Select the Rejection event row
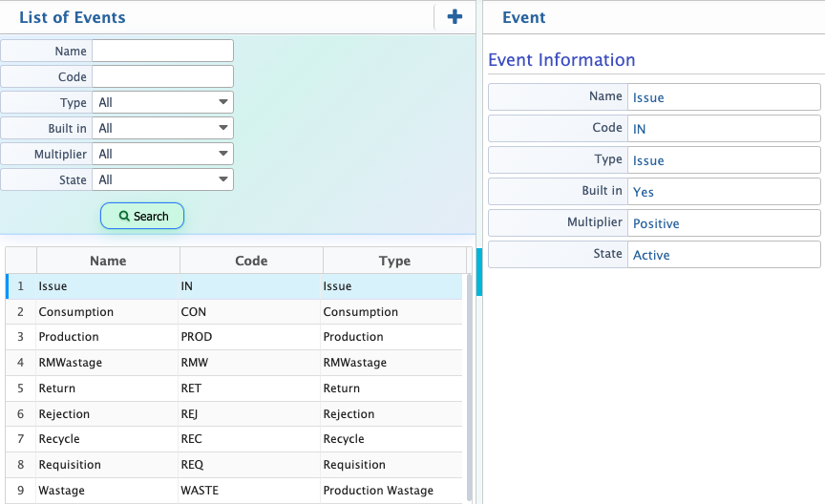The width and height of the screenshot is (825, 504). (x=234, y=414)
